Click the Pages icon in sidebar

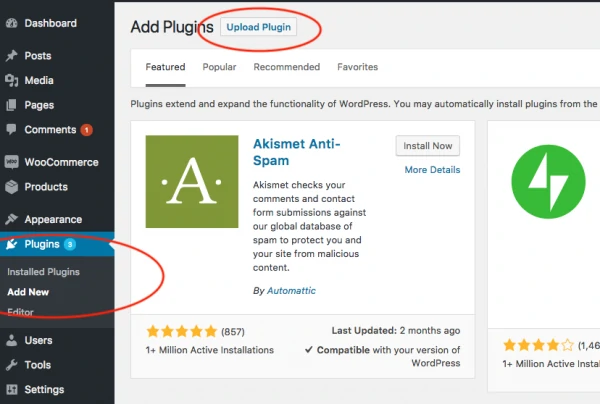[11, 105]
